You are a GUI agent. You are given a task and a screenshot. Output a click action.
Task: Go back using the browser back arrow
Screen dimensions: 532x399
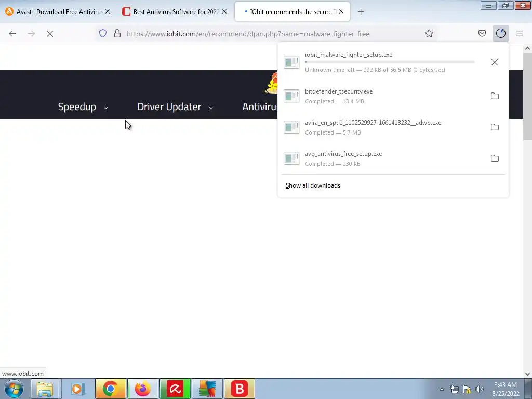tap(12, 34)
